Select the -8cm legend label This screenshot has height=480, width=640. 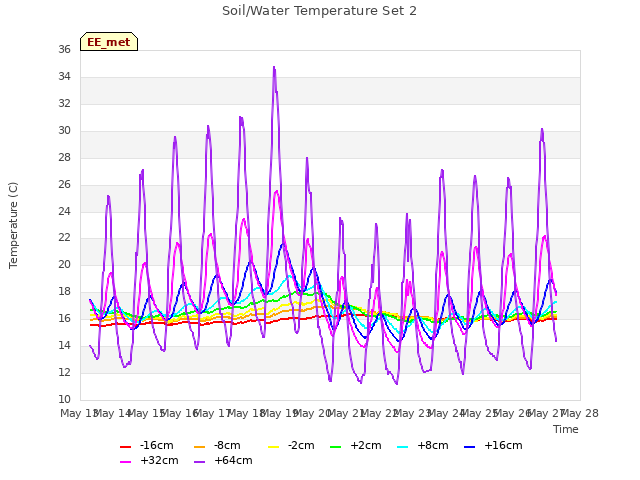(227, 445)
